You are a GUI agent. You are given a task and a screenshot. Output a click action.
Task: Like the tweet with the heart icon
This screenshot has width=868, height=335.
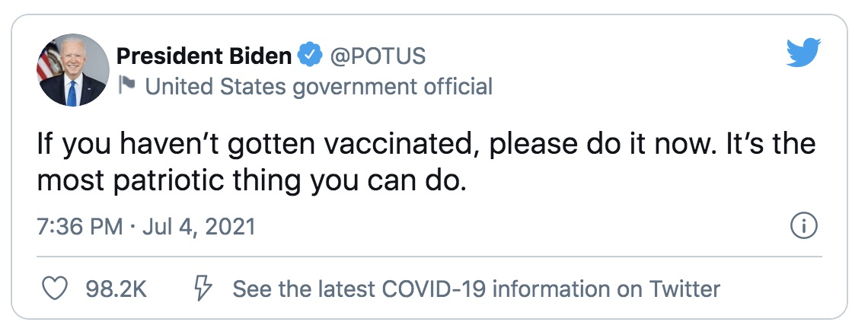pyautogui.click(x=53, y=289)
